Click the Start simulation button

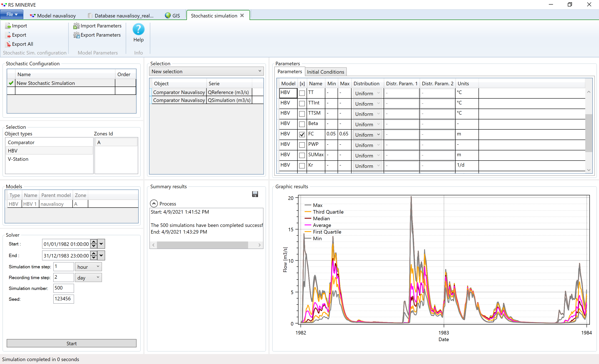(x=71, y=343)
